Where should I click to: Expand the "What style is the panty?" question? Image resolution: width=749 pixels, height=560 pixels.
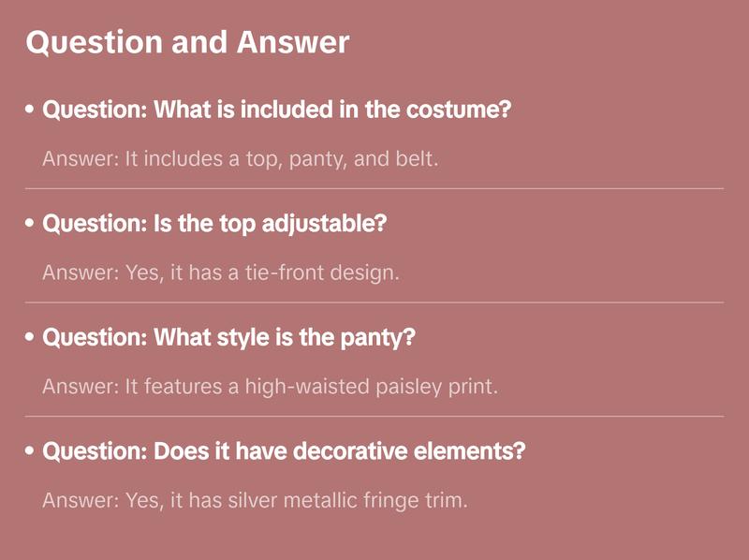228,337
